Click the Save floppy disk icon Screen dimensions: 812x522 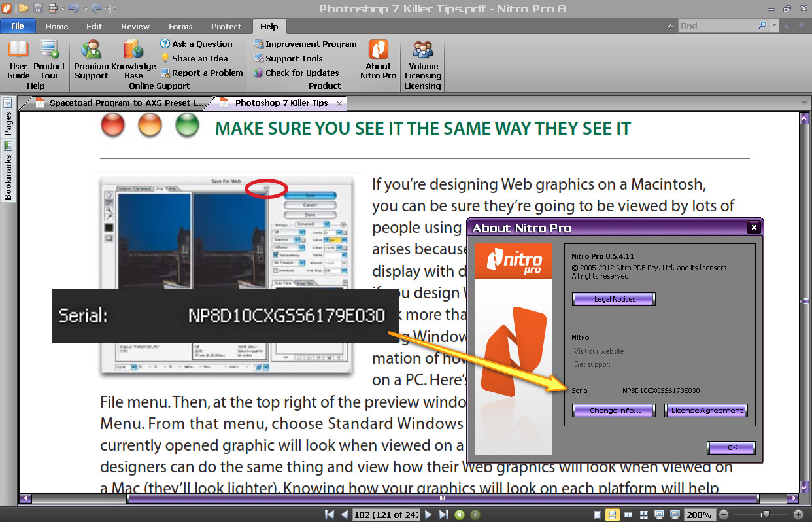tap(38, 9)
